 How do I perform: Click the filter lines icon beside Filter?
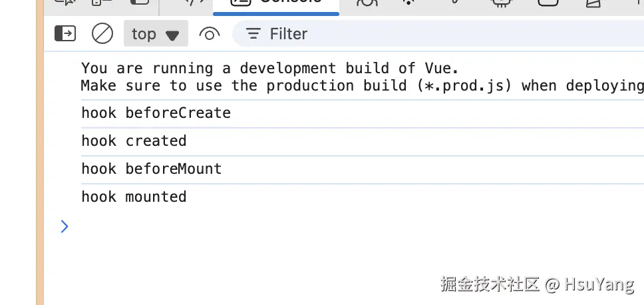(x=253, y=34)
